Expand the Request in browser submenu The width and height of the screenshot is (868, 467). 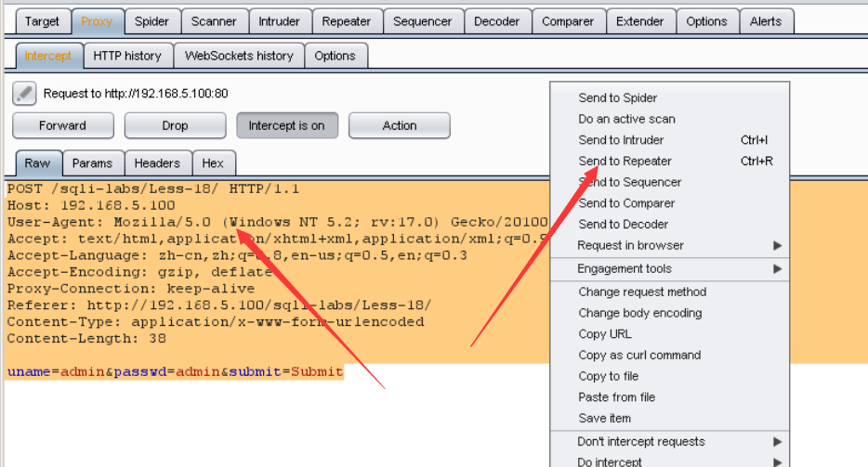click(669, 245)
